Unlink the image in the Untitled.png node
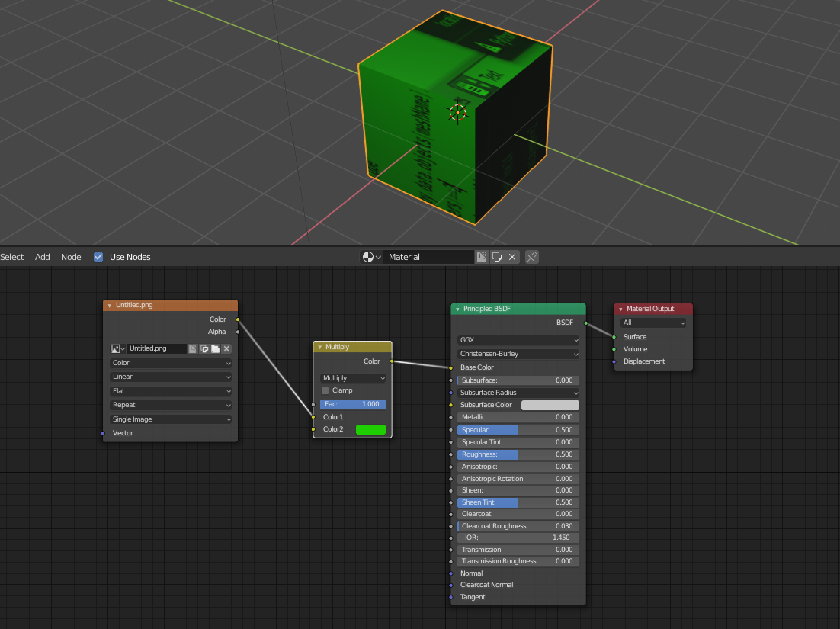This screenshot has width=840, height=629. coord(226,348)
